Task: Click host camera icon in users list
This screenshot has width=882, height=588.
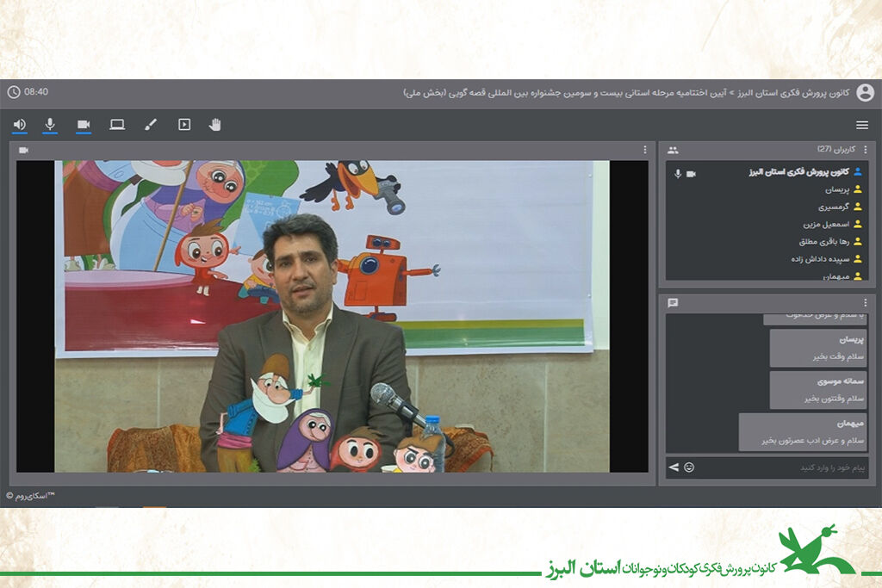Action: pyautogui.click(x=692, y=174)
